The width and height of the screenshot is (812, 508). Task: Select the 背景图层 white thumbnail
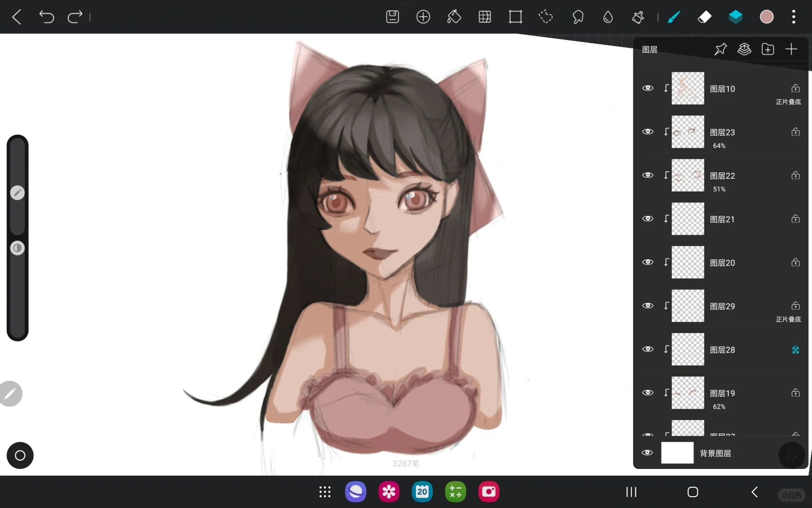pos(677,453)
